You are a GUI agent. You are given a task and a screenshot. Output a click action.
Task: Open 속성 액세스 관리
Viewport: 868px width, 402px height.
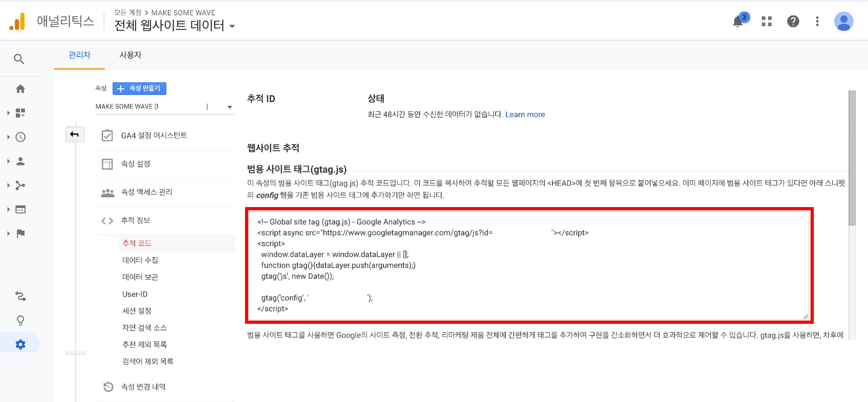[x=146, y=192]
